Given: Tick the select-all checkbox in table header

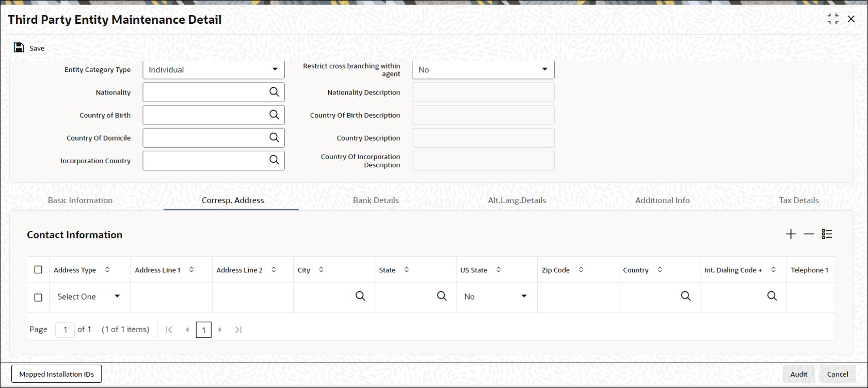Looking at the screenshot, I should click(x=38, y=270).
